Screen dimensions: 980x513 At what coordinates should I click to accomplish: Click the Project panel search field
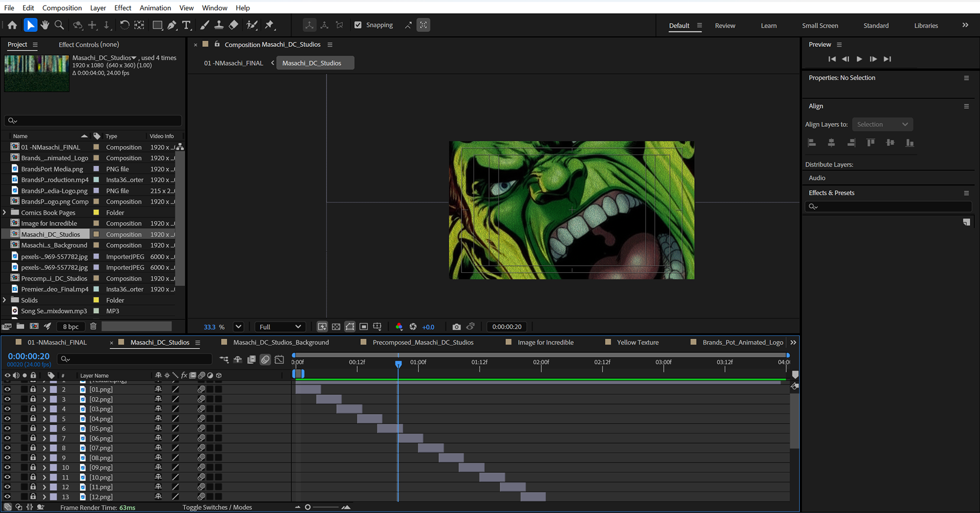click(93, 120)
